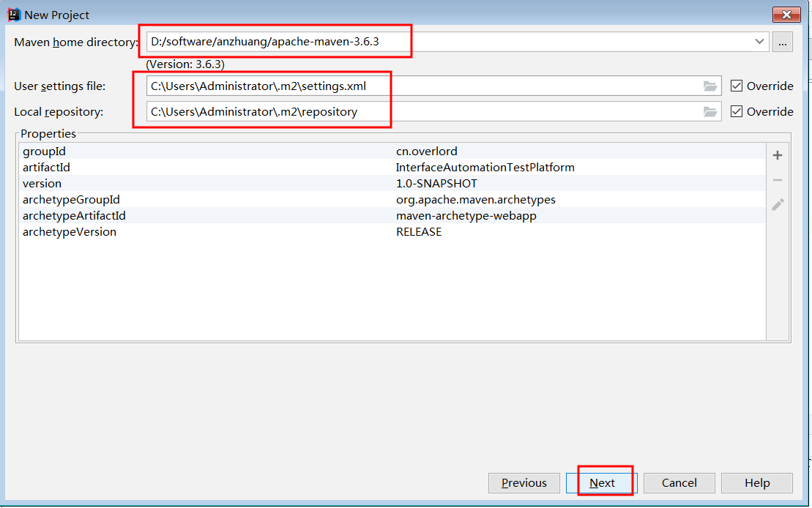Select the groupId property row
The width and height of the screenshot is (812, 508).
point(392,152)
